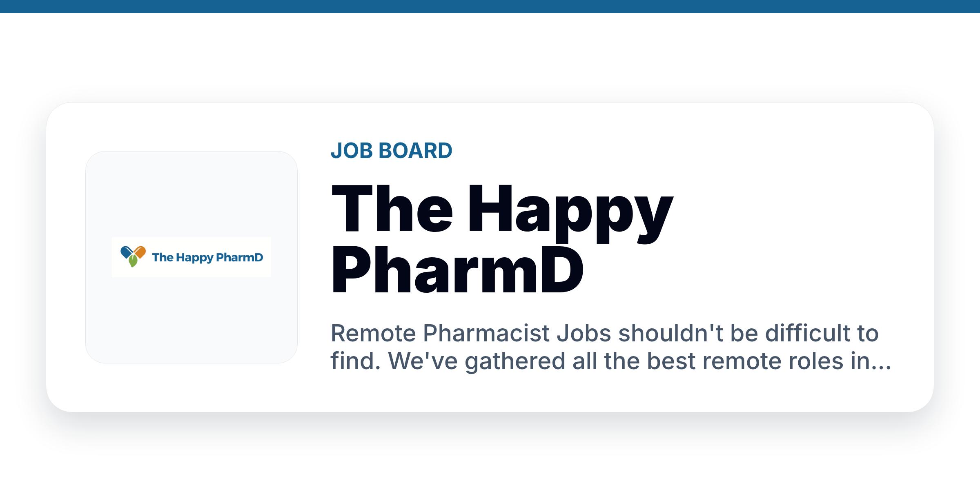The width and height of the screenshot is (980, 479).
Task: Open the white logo image banner
Action: pyautogui.click(x=192, y=257)
